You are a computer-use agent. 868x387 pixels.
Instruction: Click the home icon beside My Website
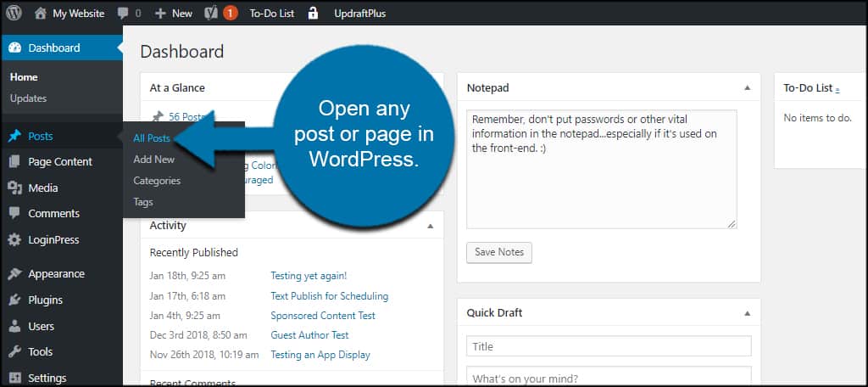tap(41, 14)
